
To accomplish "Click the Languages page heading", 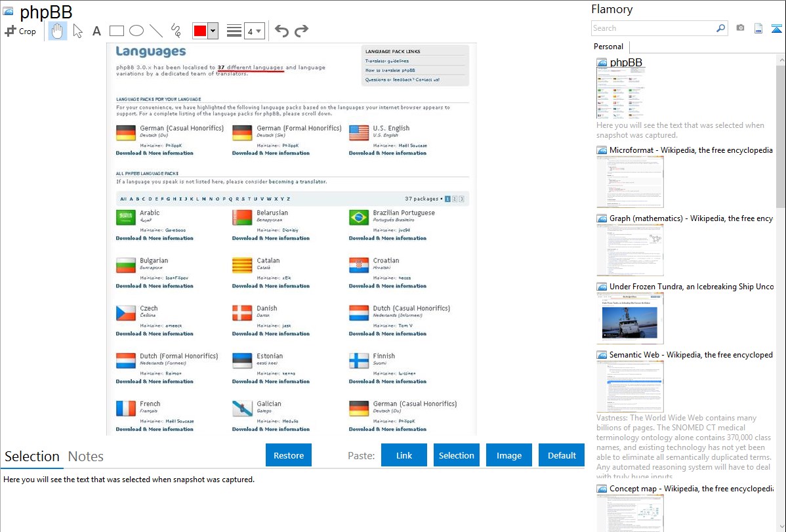I will (151, 52).
